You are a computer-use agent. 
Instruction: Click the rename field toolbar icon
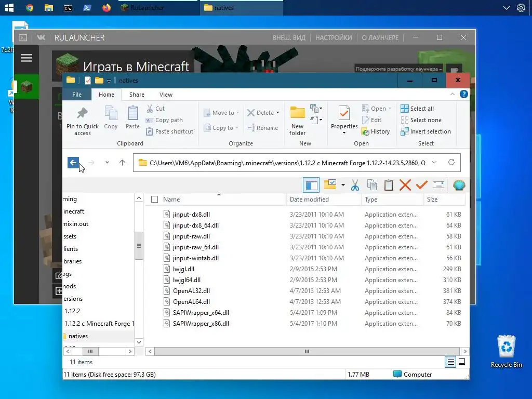coord(438,185)
